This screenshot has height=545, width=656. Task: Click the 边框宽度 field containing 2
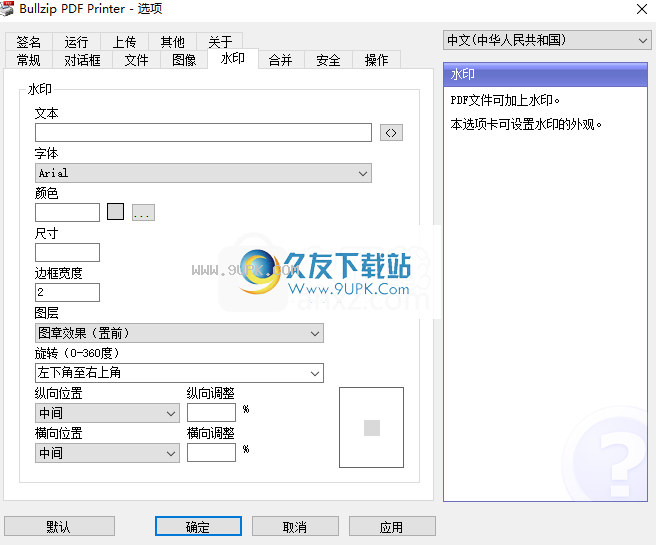[67, 292]
